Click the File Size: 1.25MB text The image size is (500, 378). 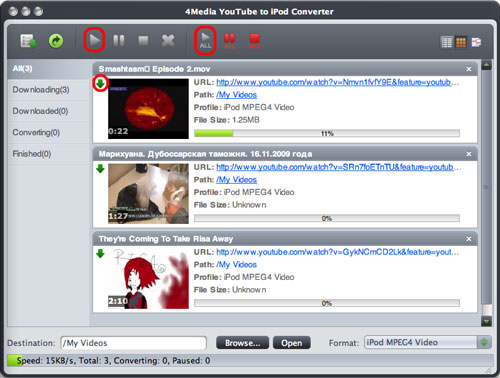[227, 120]
